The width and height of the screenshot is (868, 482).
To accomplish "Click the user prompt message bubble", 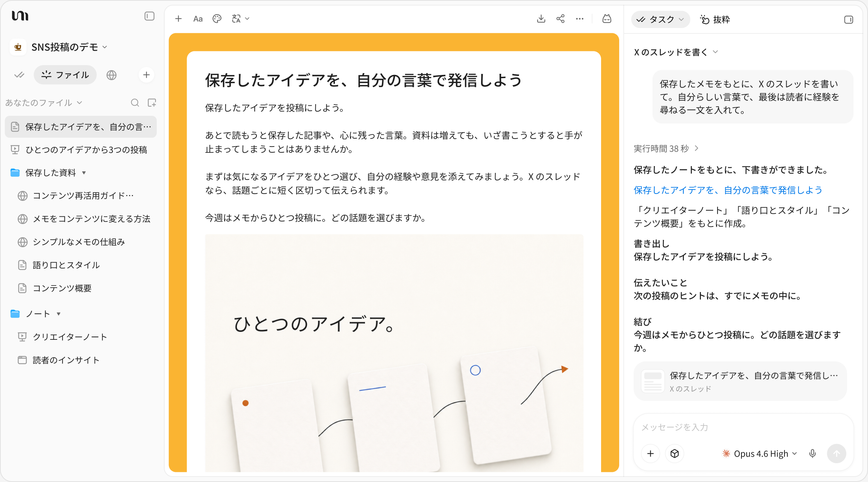I will click(x=753, y=97).
